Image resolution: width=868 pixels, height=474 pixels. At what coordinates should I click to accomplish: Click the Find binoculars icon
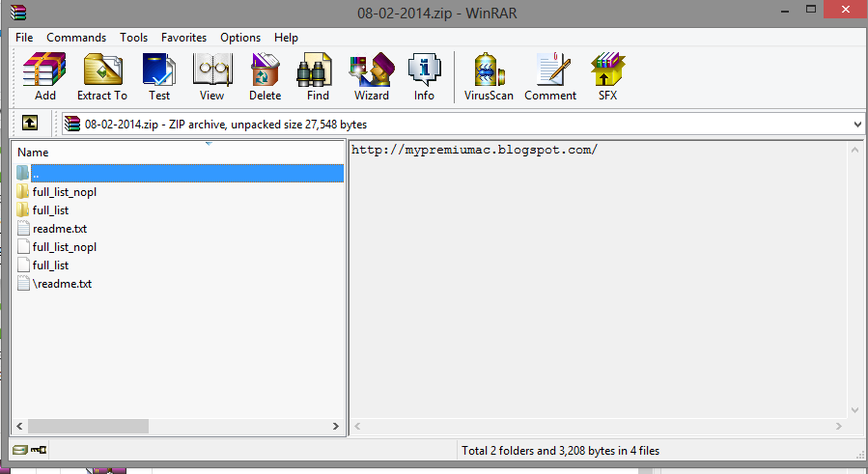(x=315, y=70)
